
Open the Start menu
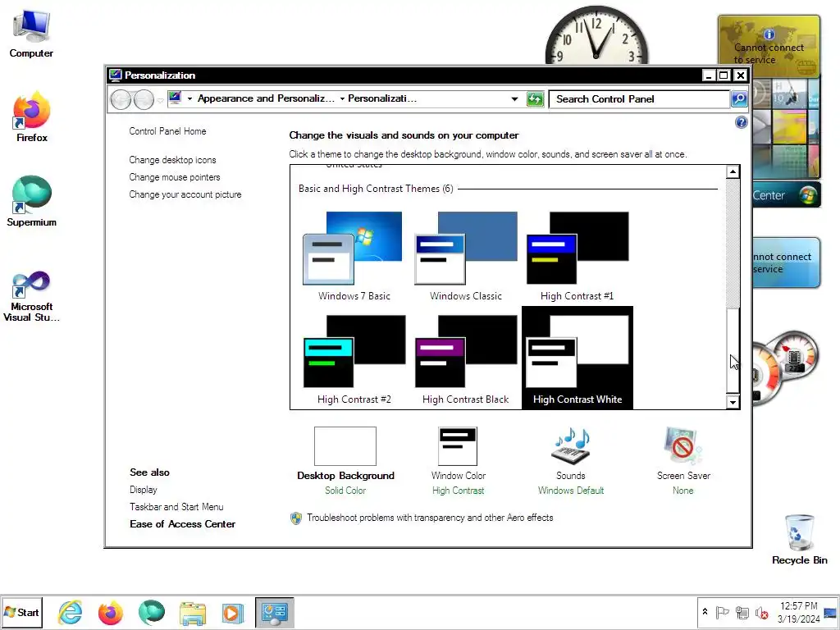22,612
